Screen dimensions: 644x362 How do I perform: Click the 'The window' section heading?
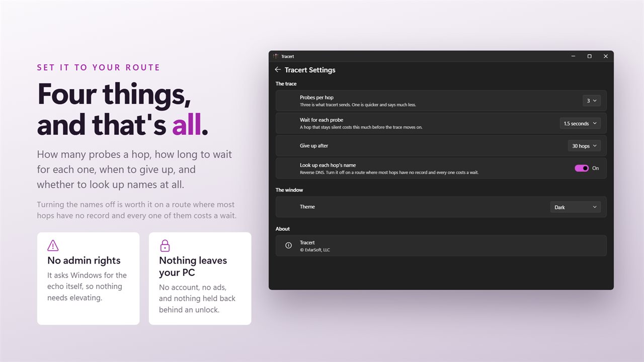289,190
